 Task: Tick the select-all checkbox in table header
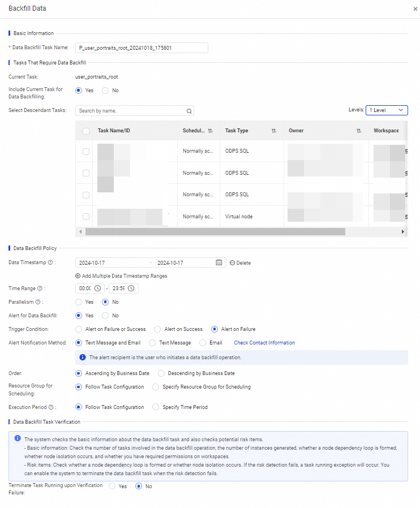pos(86,131)
